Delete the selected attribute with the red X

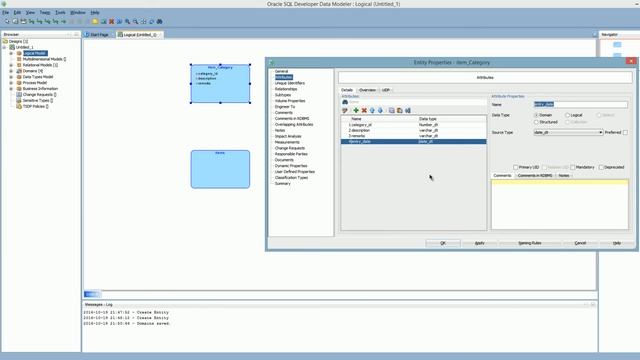[x=364, y=111]
